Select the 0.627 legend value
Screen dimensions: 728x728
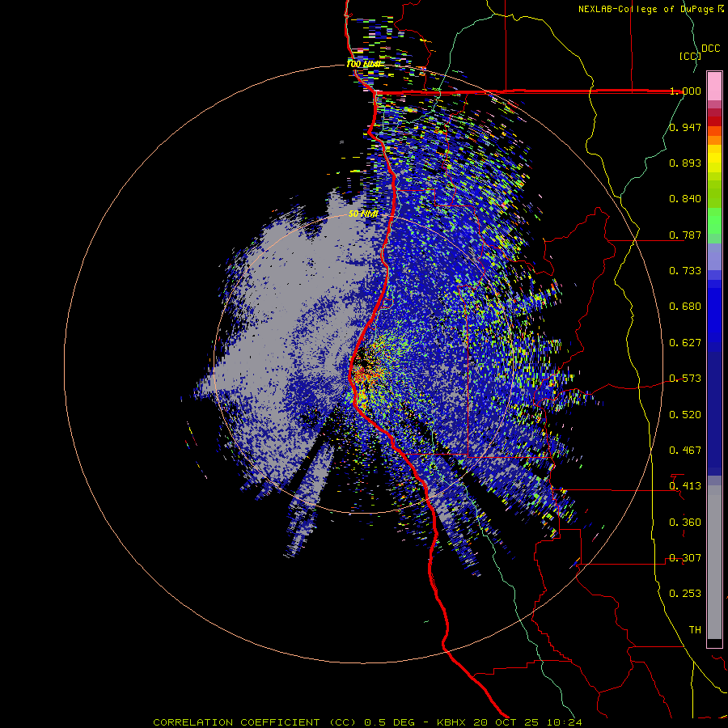(685, 343)
